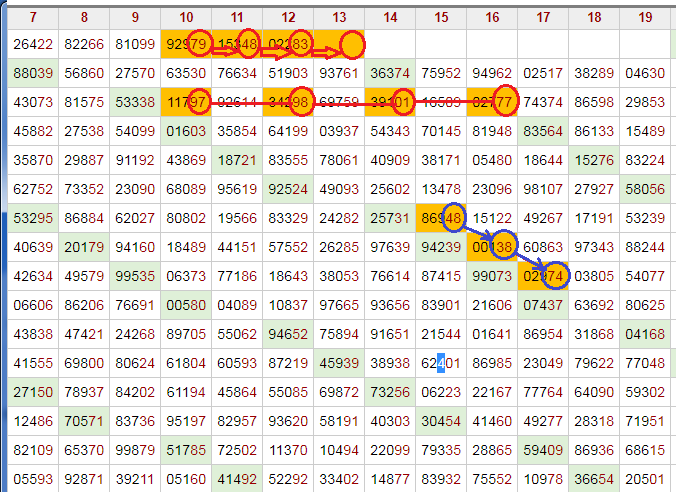Click the blue-circled cell 86948
Screen dimensions: 676x492
(441, 218)
